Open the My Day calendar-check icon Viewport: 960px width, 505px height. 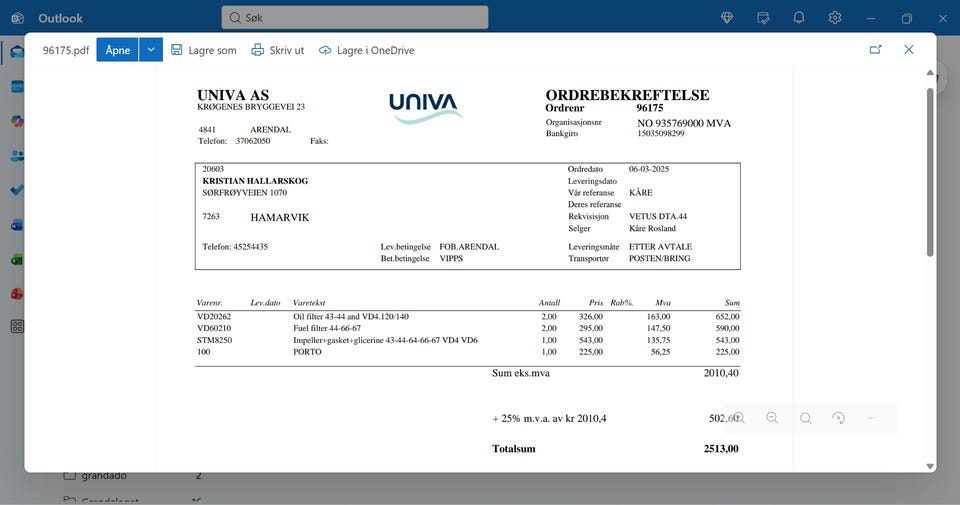tap(763, 18)
